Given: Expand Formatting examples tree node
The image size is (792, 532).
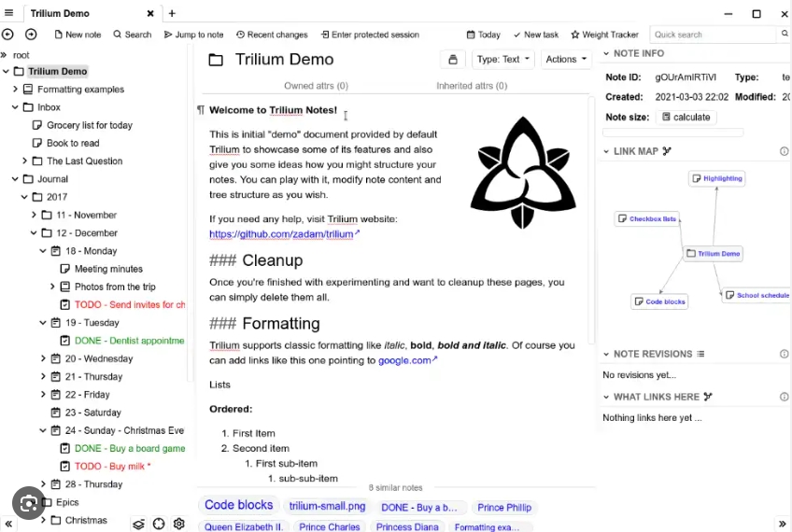Looking at the screenshot, I should [15, 90].
